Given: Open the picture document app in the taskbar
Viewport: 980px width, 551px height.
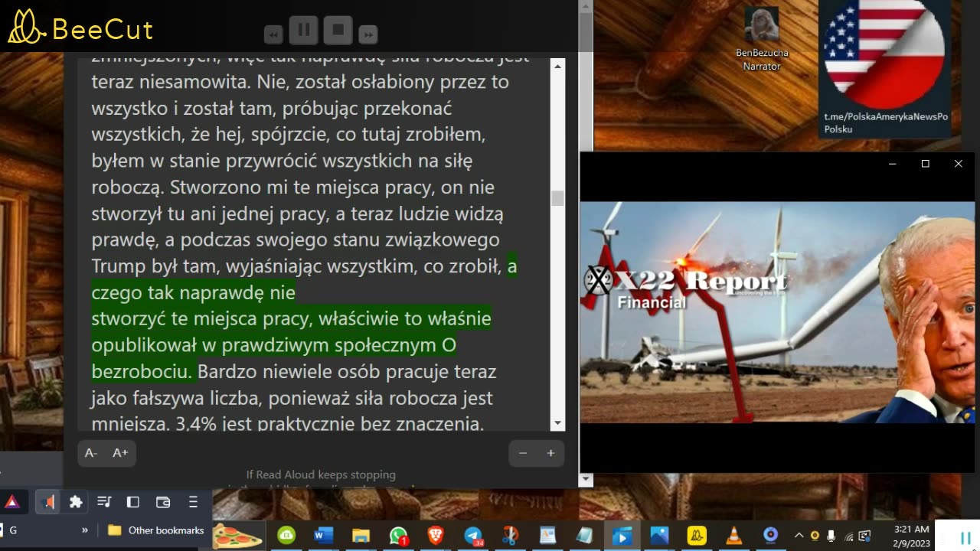Looking at the screenshot, I should point(547,536).
